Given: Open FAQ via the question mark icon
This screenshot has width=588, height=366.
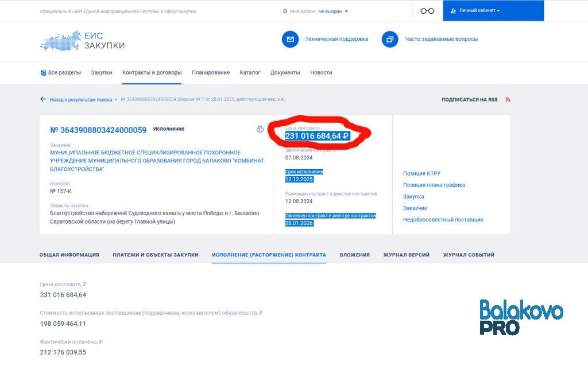Looking at the screenshot, I should coord(390,39).
